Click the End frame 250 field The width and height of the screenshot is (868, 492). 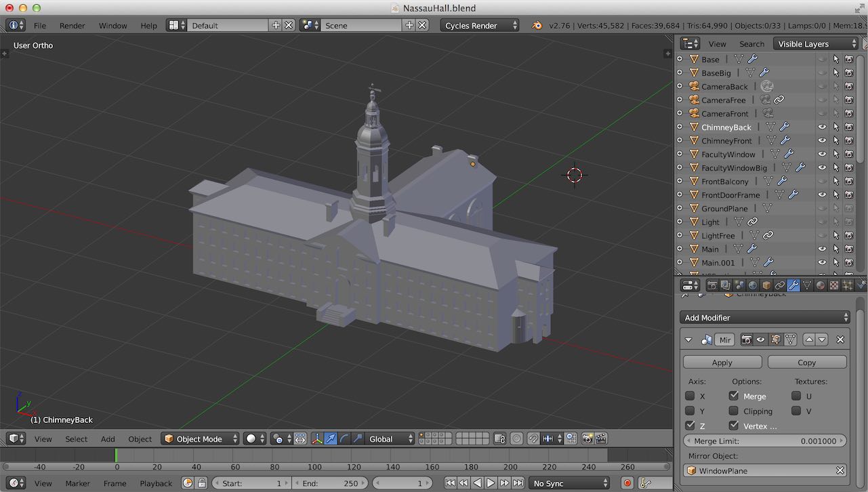[x=329, y=483]
